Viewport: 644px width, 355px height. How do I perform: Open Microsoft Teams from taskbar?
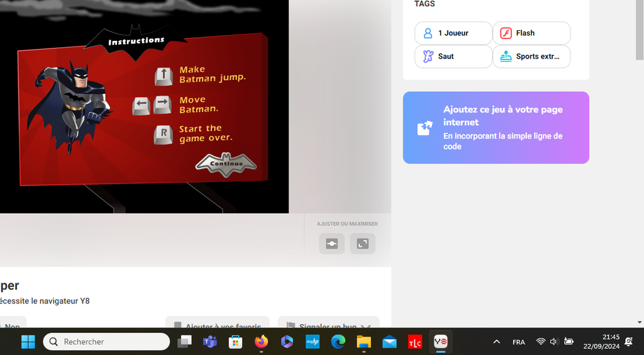point(210,341)
